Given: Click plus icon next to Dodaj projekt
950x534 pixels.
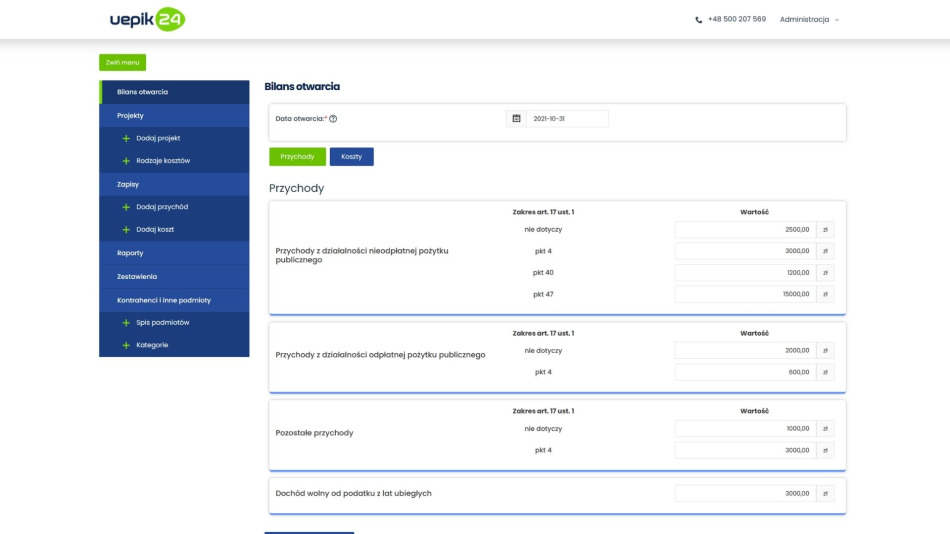Looking at the screenshot, I should tap(126, 138).
